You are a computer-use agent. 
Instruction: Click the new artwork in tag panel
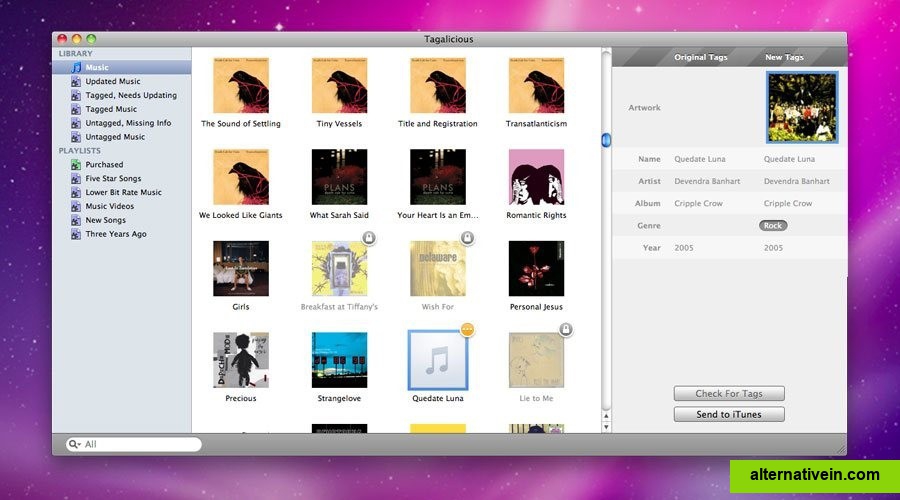(802, 107)
